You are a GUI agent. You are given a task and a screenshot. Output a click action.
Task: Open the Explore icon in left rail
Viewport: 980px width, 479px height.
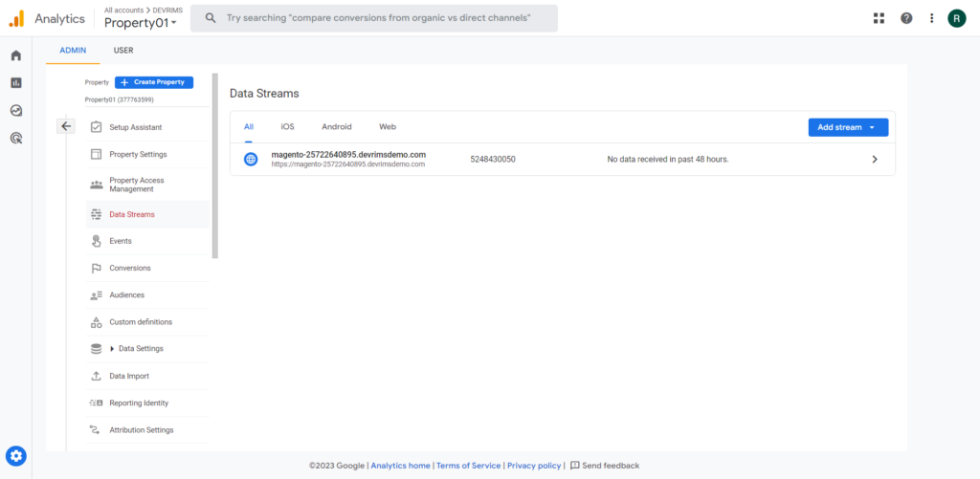click(x=16, y=111)
